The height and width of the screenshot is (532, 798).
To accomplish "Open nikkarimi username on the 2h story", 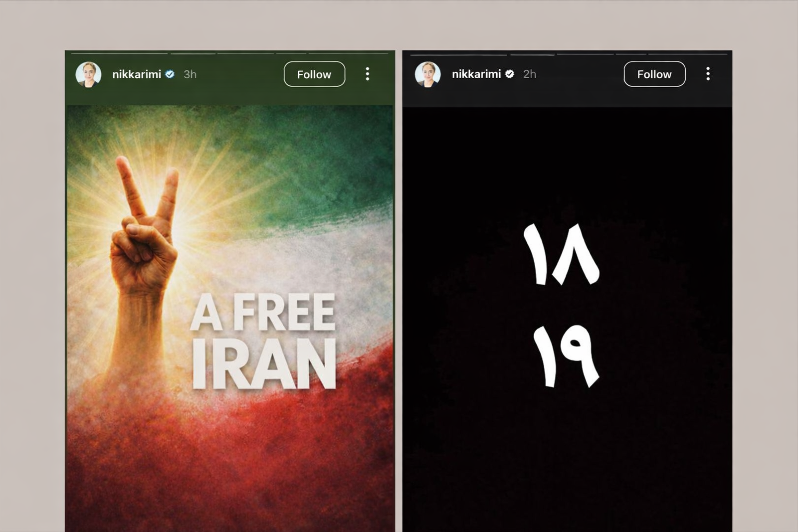I will tap(476, 74).
